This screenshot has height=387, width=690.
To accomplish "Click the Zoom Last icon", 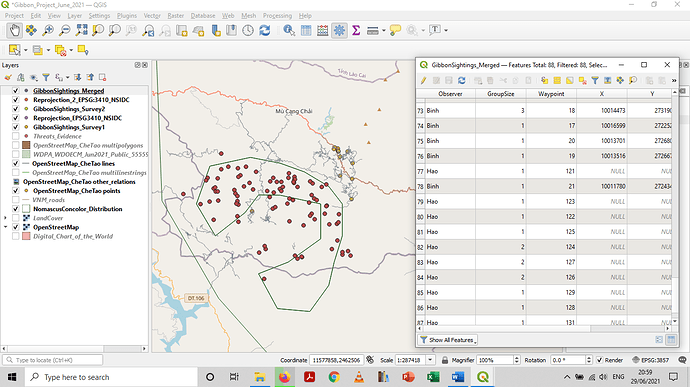I will (x=148, y=30).
